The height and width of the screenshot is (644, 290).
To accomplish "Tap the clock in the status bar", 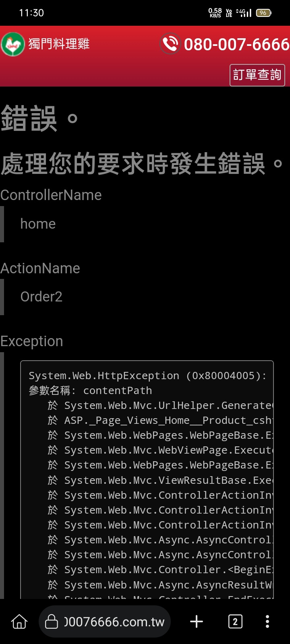I will coord(31,13).
